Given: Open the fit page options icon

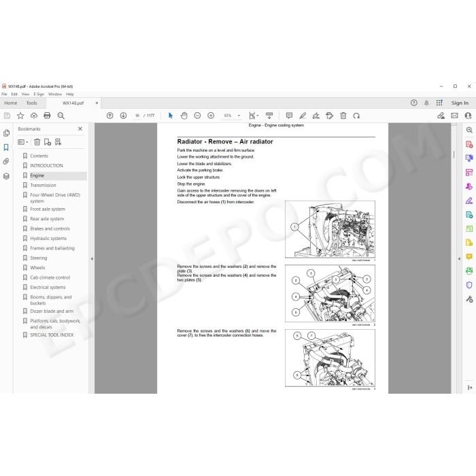Looking at the screenshot, I should (x=253, y=116).
